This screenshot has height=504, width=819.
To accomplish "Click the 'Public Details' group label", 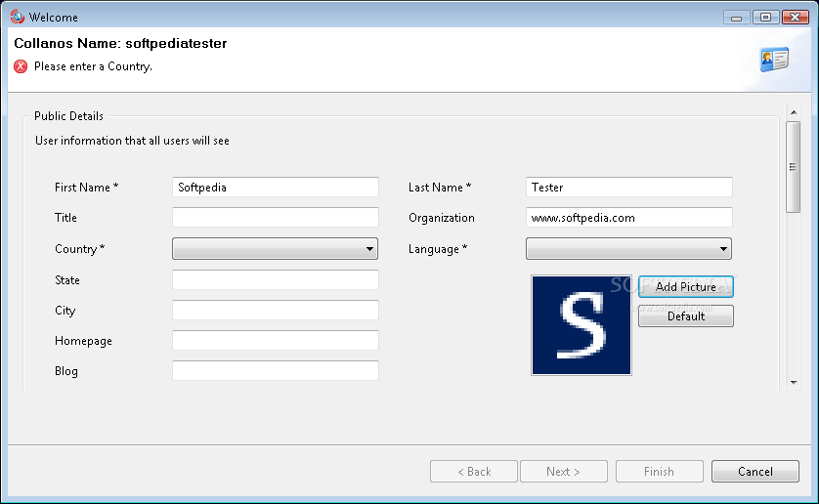I will (x=68, y=116).
